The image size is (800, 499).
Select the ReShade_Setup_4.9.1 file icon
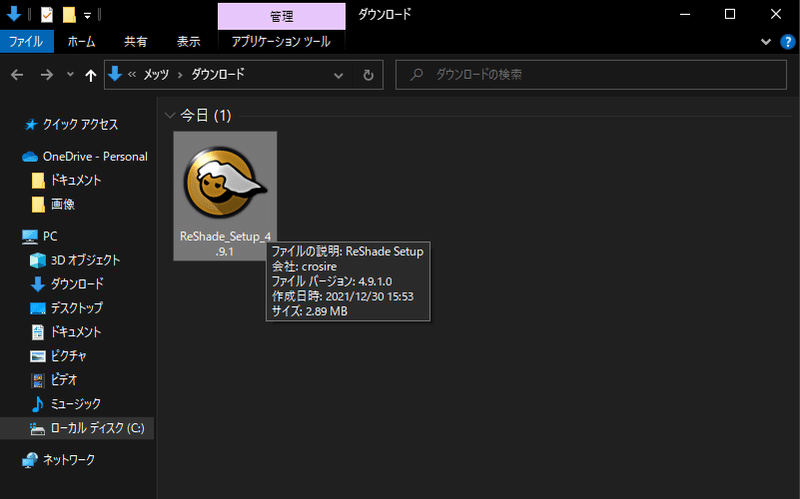[x=225, y=182]
